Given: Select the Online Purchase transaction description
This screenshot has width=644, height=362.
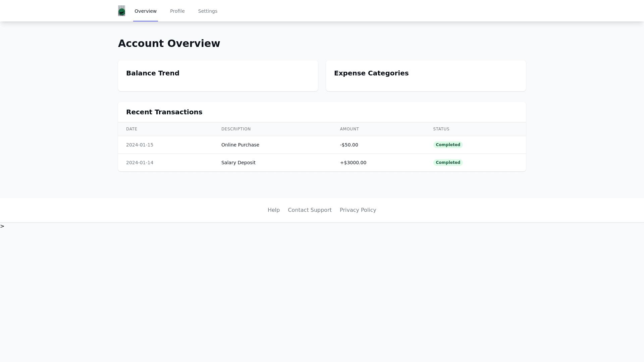Looking at the screenshot, I should click(240, 145).
